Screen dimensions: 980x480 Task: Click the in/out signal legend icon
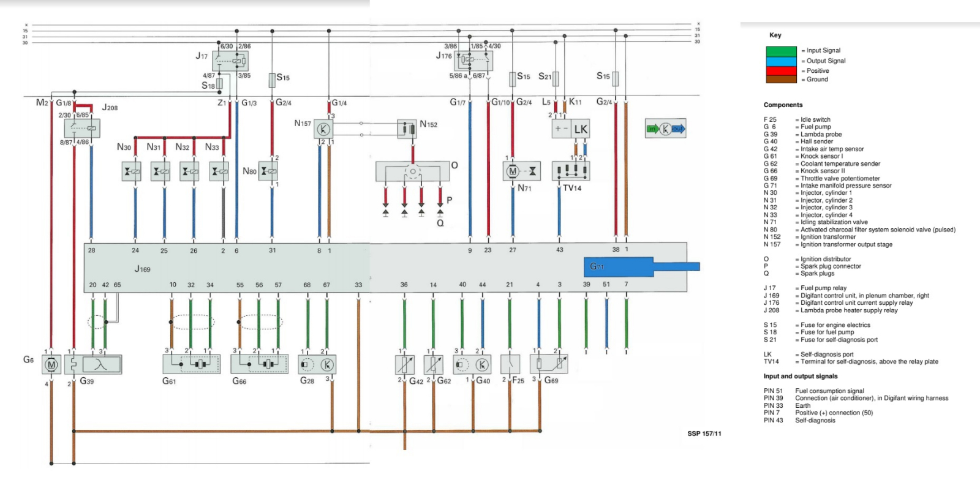coord(665,129)
